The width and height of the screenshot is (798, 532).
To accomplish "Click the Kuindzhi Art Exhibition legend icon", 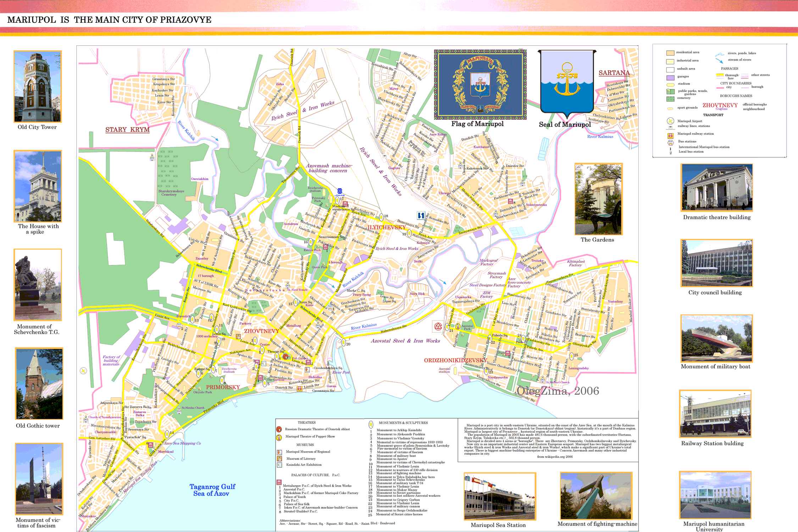I will coord(279,465).
